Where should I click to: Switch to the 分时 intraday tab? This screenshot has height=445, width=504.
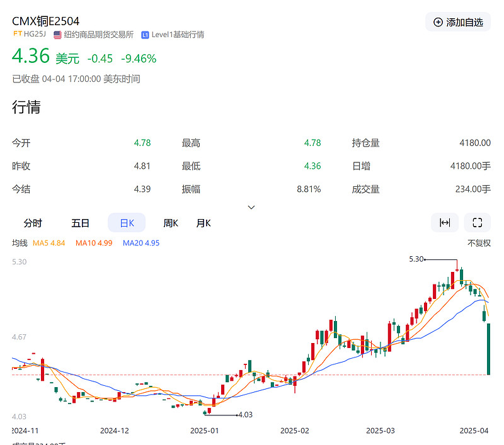[33, 222]
